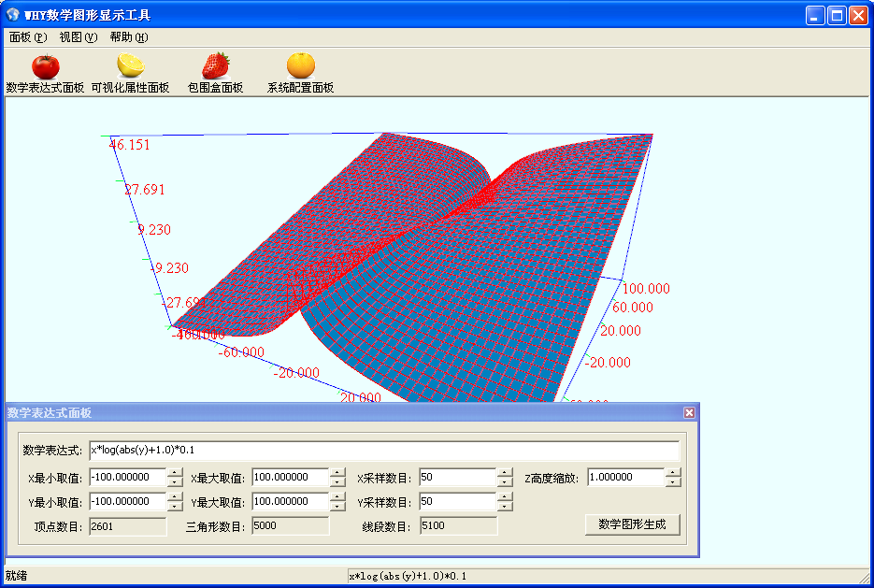Decrease Y最小取值 with down arrow
This screenshot has height=588, width=874.
click(175, 507)
